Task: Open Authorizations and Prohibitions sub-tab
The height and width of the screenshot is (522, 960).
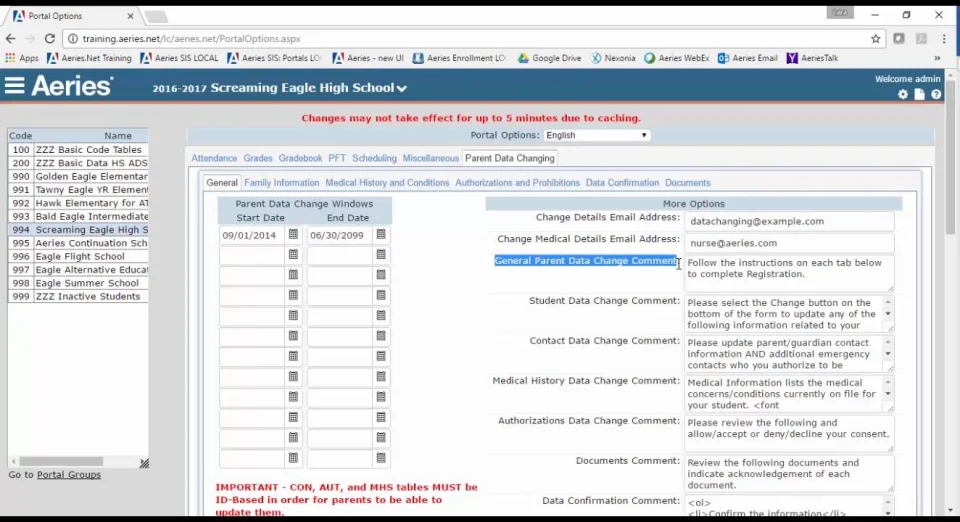Action: 517,182
